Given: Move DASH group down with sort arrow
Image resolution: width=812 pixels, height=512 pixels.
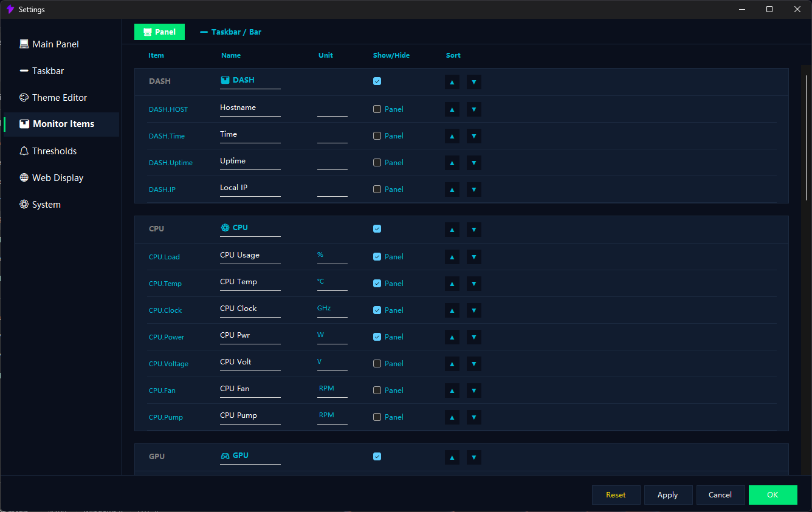Looking at the screenshot, I should pos(474,82).
